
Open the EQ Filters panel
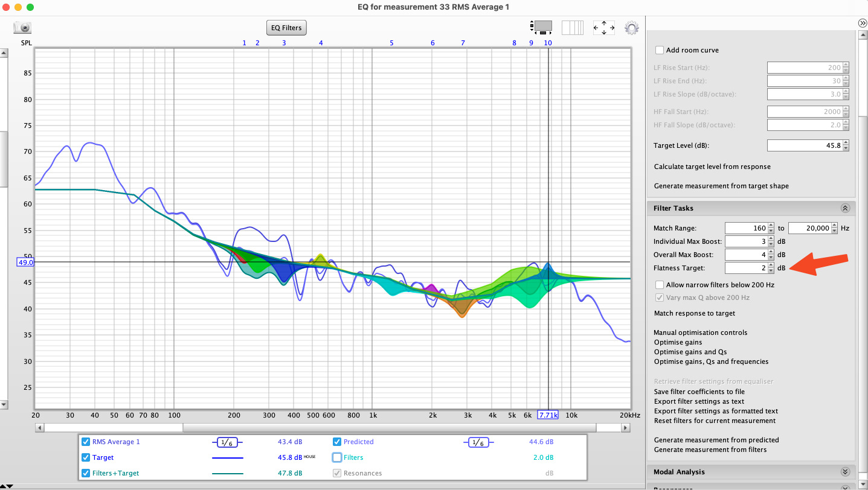click(x=286, y=28)
